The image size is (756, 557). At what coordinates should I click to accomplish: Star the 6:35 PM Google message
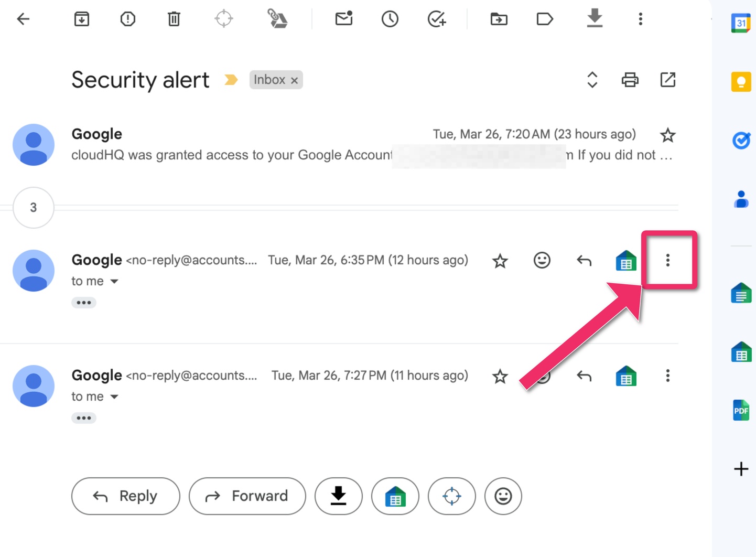tap(500, 261)
